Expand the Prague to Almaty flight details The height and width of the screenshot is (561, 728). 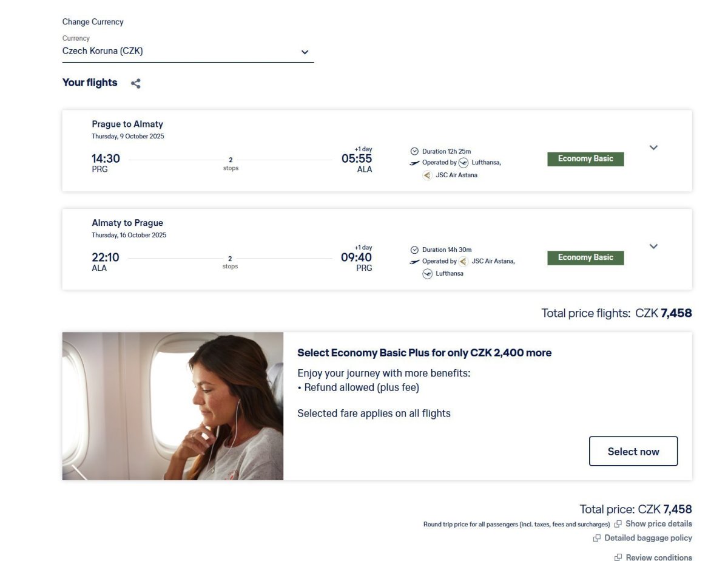click(653, 148)
